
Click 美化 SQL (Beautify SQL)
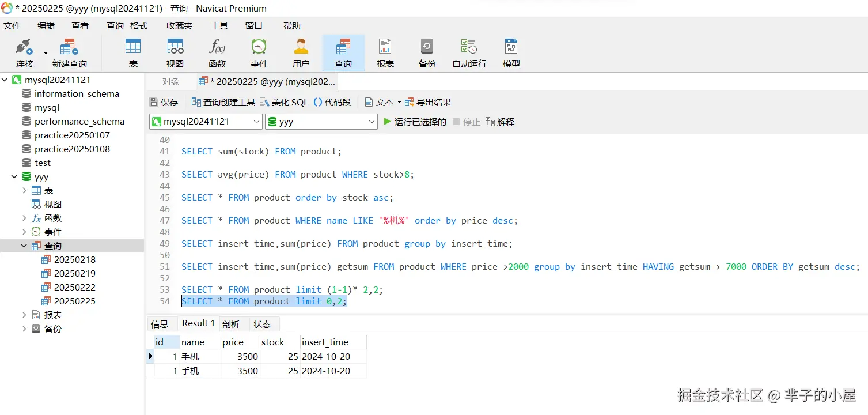pyautogui.click(x=285, y=102)
